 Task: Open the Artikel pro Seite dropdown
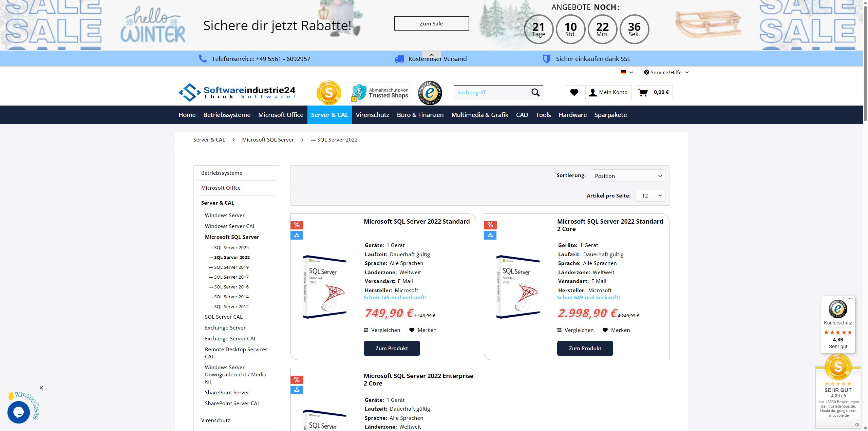pos(650,195)
